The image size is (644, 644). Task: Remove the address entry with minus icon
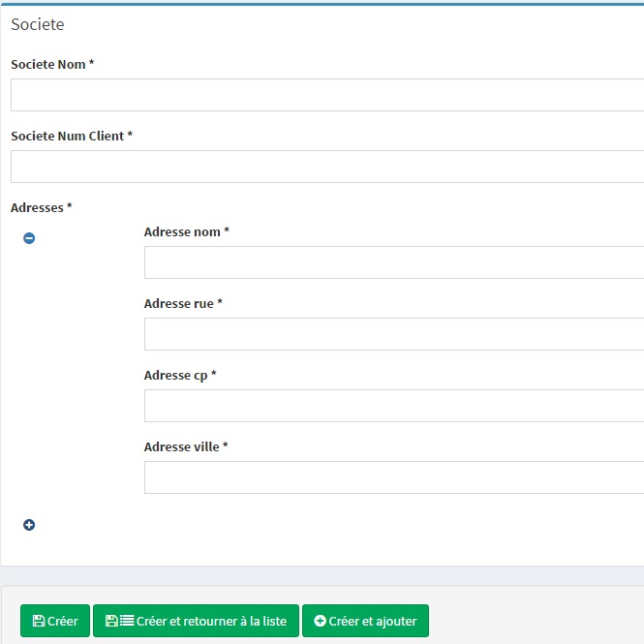click(x=29, y=238)
